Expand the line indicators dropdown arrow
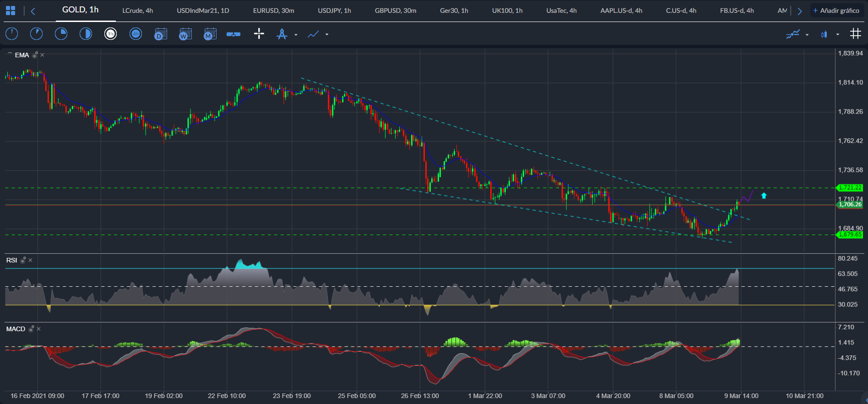Screen dimensions: 868x404 point(326,35)
